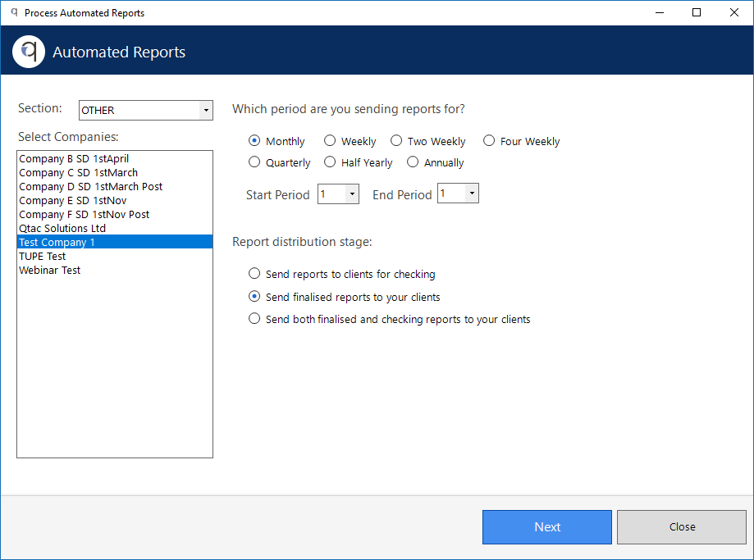Maximize the Process Automated Reports window

[697, 13]
